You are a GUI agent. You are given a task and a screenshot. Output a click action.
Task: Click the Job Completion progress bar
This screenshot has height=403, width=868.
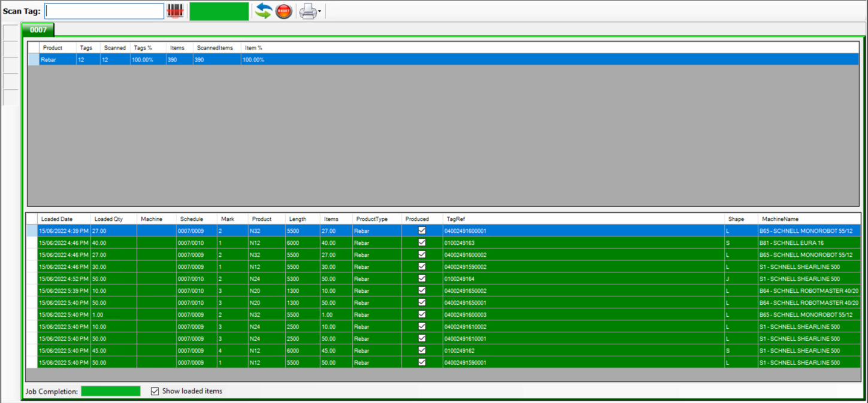[110, 391]
